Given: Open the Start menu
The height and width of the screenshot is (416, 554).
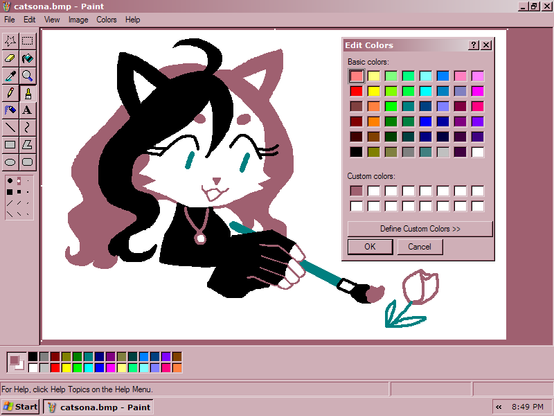Looking at the screenshot, I should coord(20,407).
